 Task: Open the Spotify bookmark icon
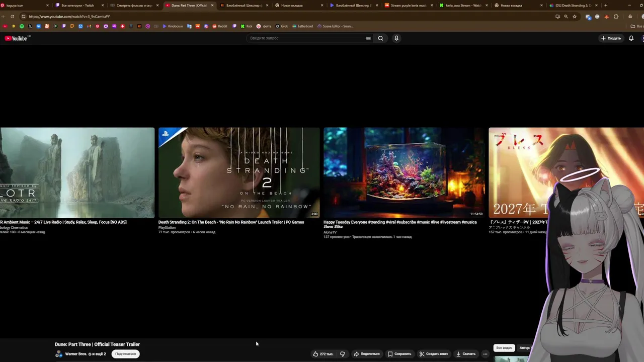[x=22, y=26]
